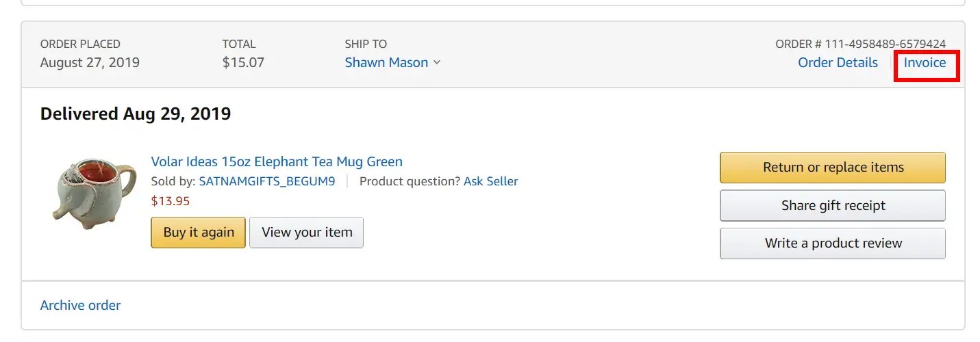Click the Product question? label text

pos(410,181)
